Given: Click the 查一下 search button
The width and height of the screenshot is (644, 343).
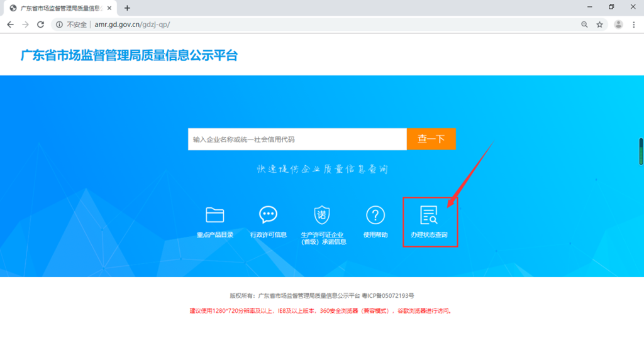Looking at the screenshot, I should (x=431, y=139).
